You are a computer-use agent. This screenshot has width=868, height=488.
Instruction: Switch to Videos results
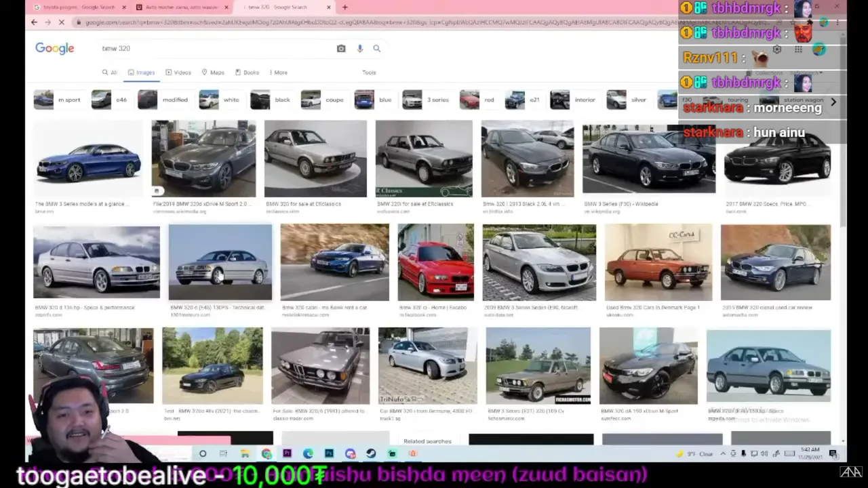178,73
